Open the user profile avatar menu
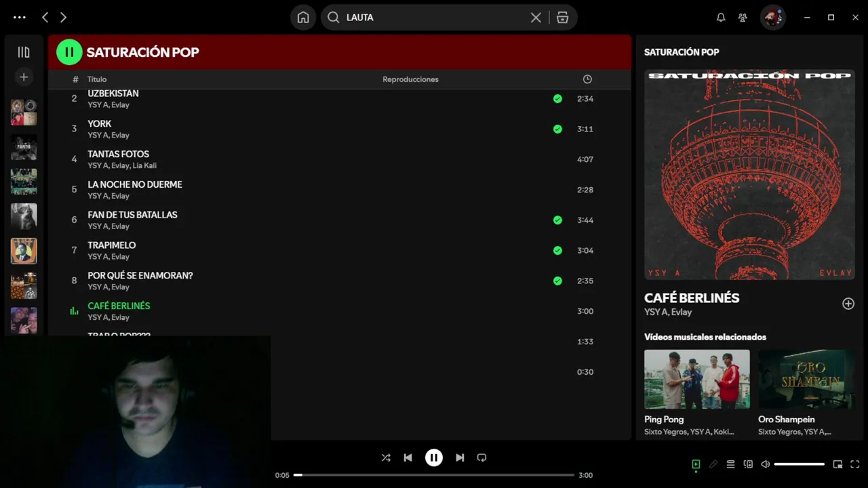 [772, 18]
